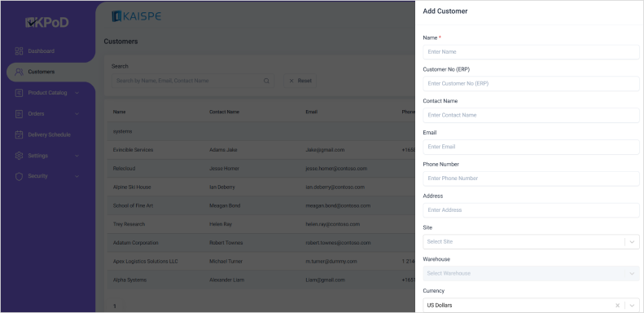Open the Select Warehouse dropdown
The width and height of the screenshot is (644, 313).
coord(531,274)
